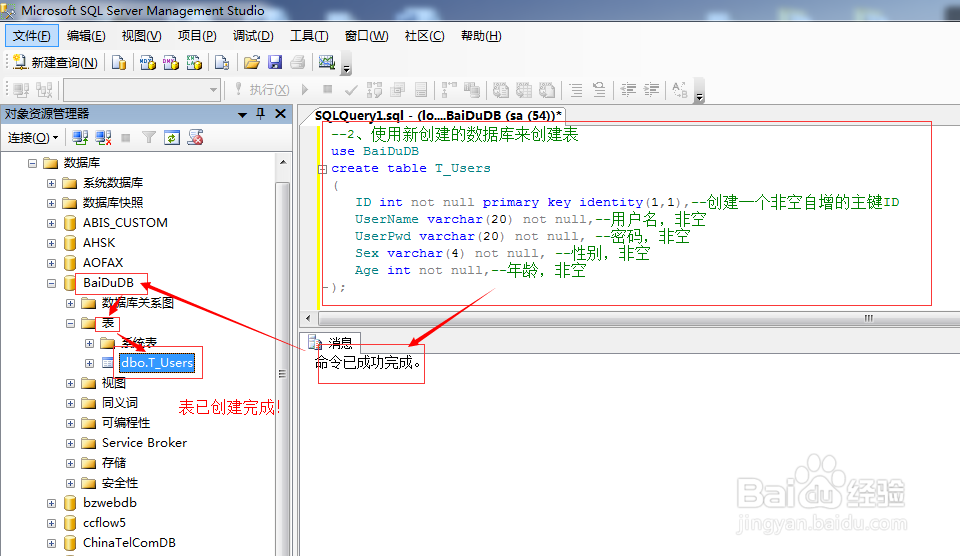Image resolution: width=960 pixels, height=556 pixels.
Task: Switch to the SQLQuery1.sql tab
Action: 438,115
